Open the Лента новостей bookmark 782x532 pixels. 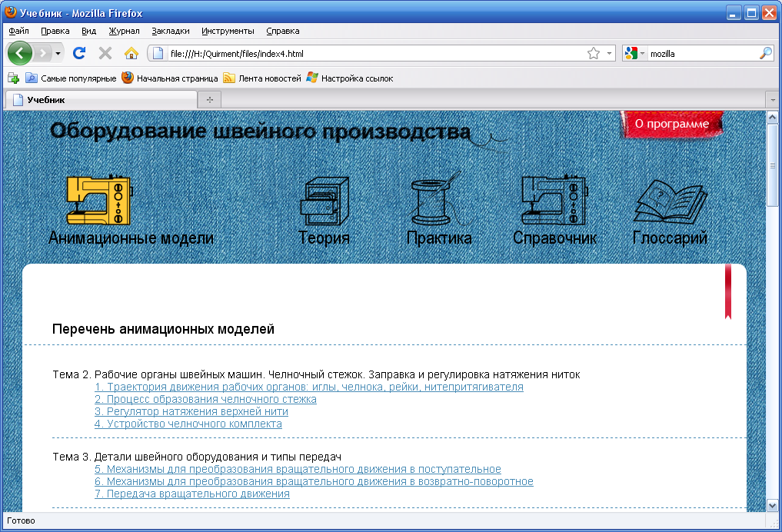click(x=262, y=78)
